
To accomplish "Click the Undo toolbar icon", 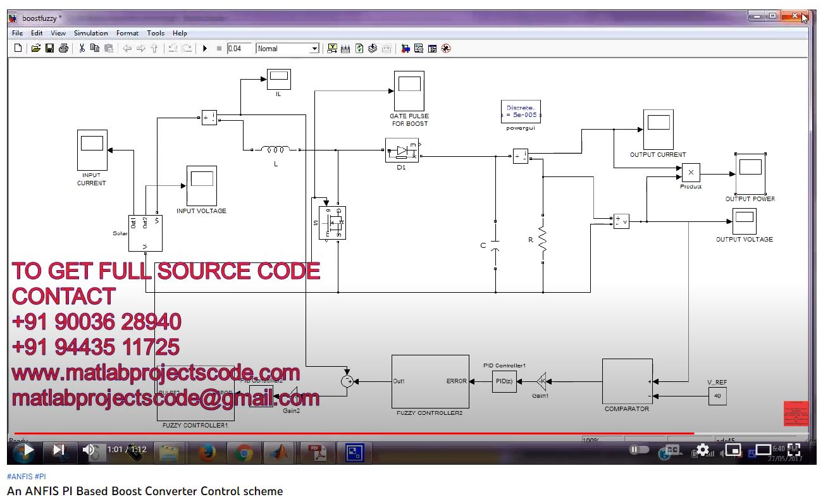I will (x=173, y=49).
